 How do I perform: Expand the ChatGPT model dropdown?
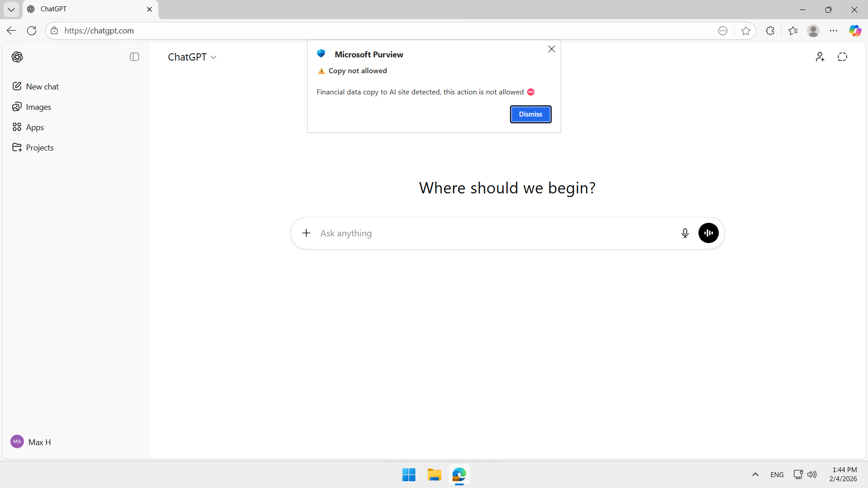192,57
